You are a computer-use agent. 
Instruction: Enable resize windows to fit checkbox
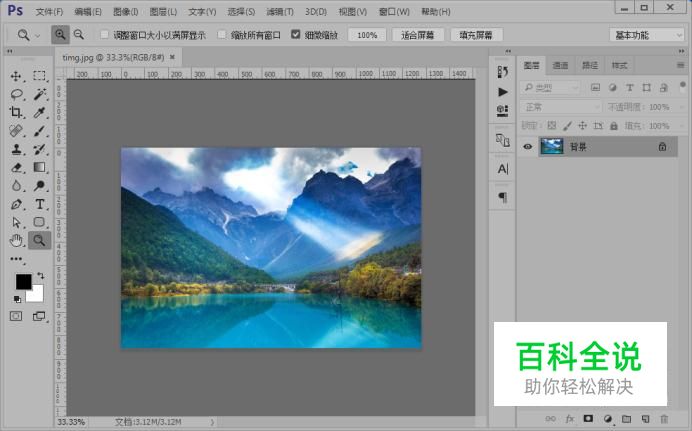[105, 34]
